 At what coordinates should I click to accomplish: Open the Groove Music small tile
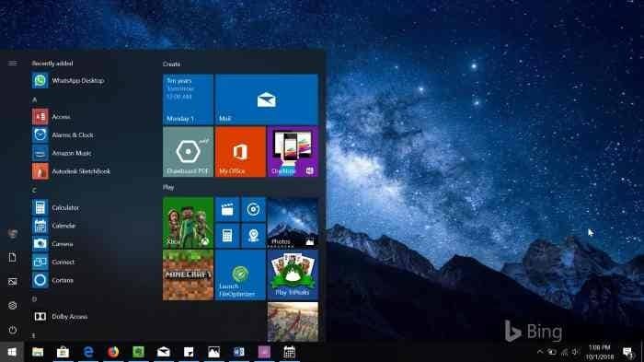pyautogui.click(x=253, y=210)
